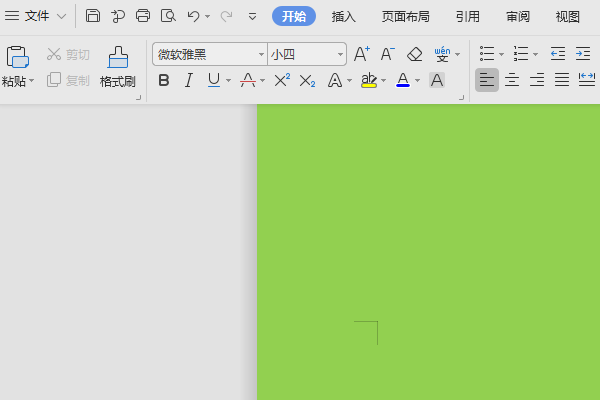Open the 文件 menu
The height and width of the screenshot is (400, 600).
(x=36, y=16)
